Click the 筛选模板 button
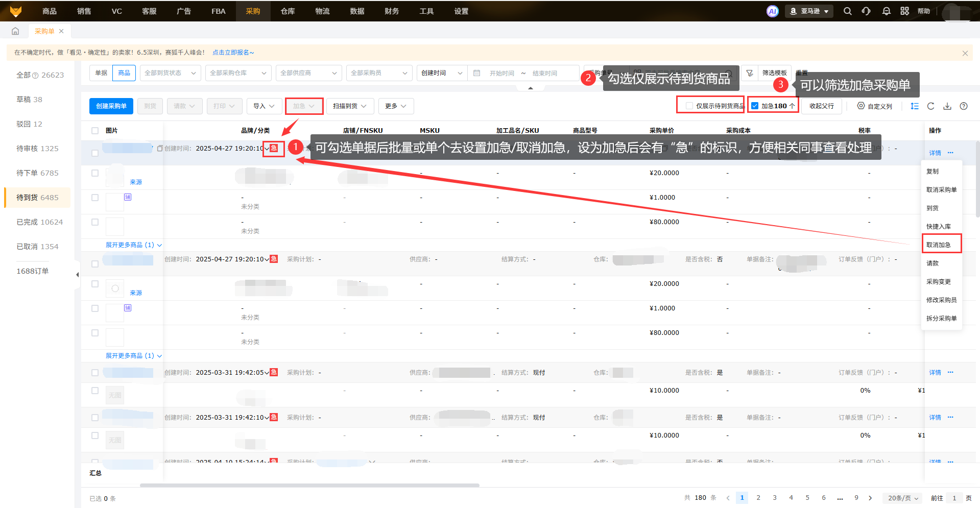Screen dimensions: 980x508 (775, 73)
